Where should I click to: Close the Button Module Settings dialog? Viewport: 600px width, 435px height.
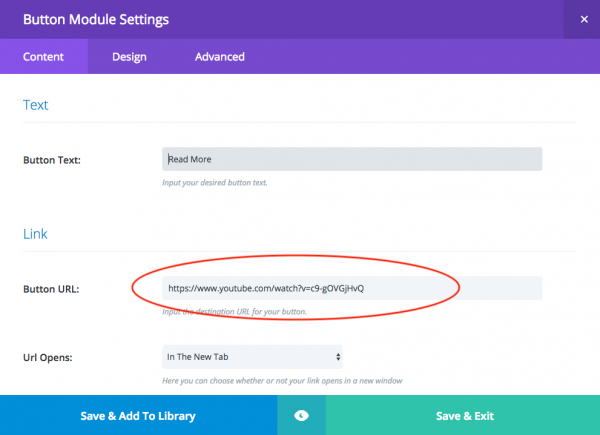[x=583, y=19]
